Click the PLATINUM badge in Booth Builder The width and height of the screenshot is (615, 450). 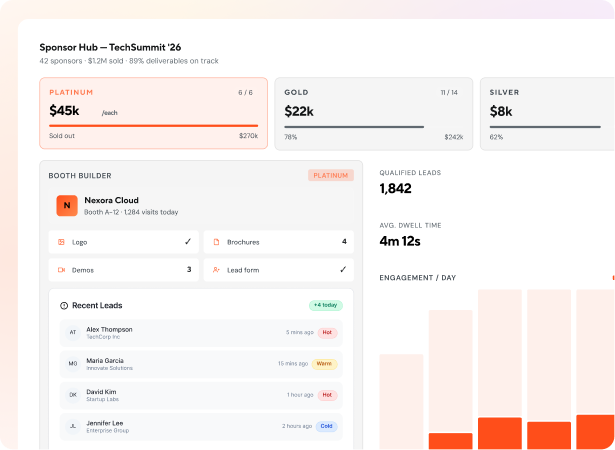(331, 175)
